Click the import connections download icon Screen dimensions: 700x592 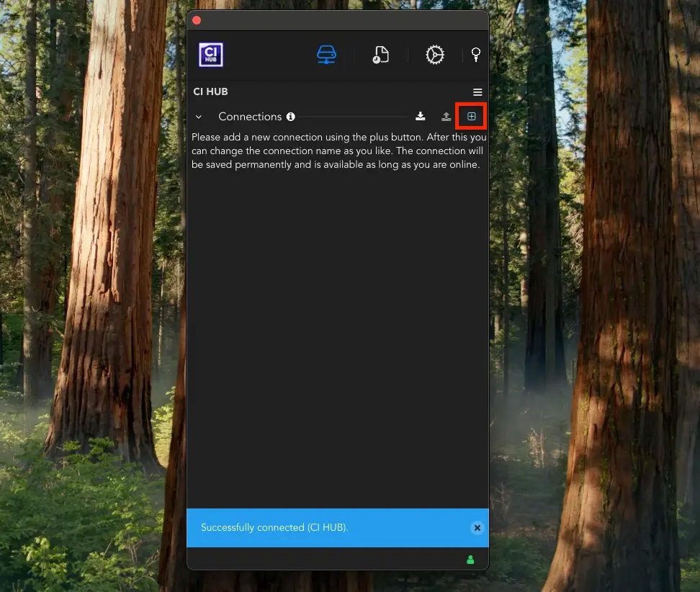click(x=420, y=117)
